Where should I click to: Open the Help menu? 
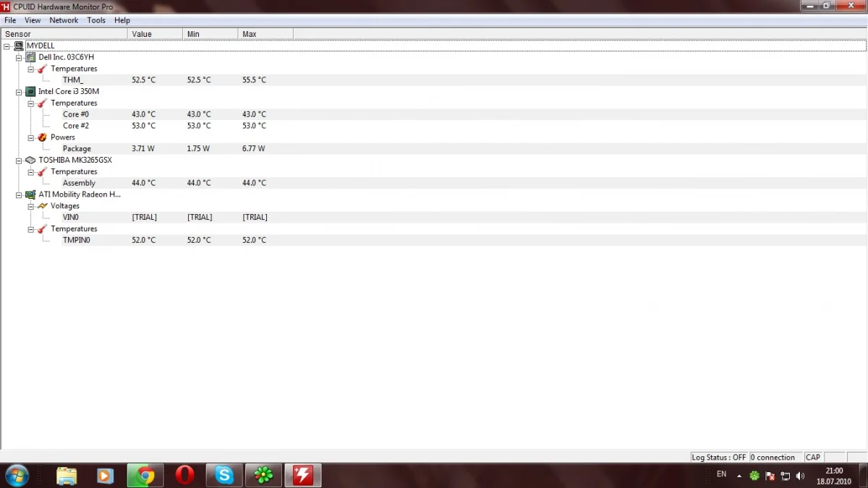pyautogui.click(x=122, y=20)
